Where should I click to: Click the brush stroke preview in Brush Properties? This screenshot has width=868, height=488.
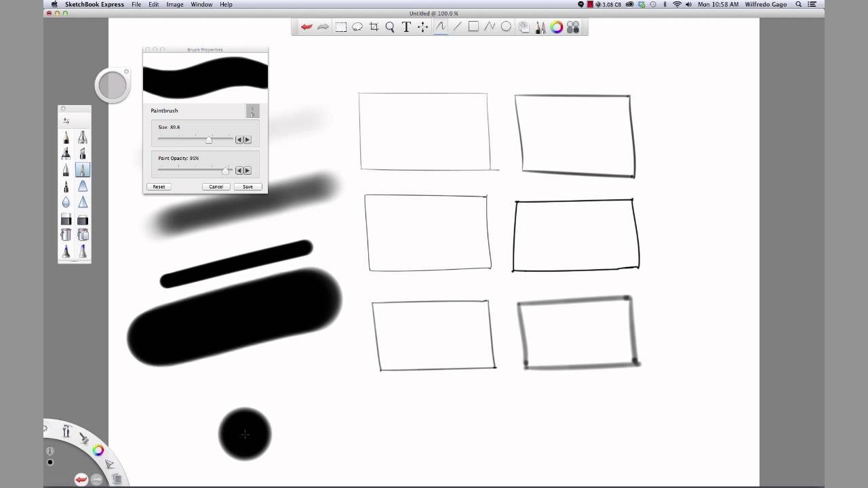pyautogui.click(x=205, y=77)
